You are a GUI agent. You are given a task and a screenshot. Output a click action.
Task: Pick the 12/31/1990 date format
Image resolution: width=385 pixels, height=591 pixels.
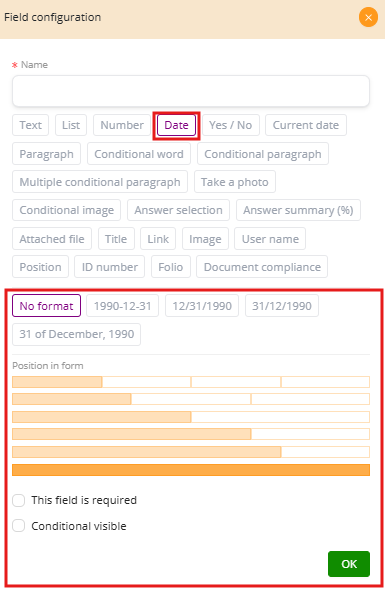coord(202,306)
